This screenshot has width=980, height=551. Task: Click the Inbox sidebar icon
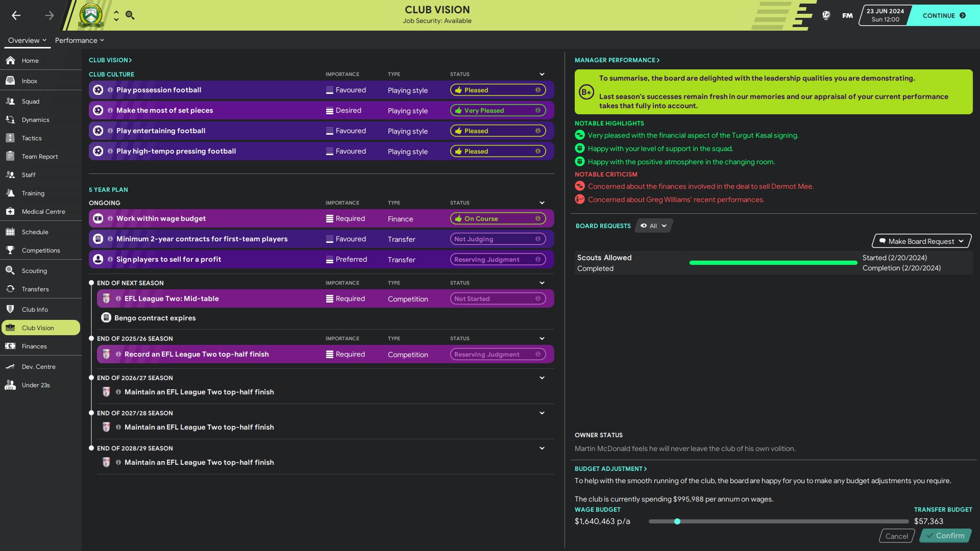[x=10, y=81]
